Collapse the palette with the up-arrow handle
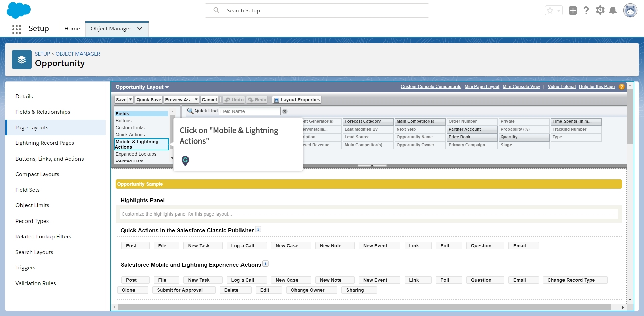Screen dimensions: 644x316 [372, 165]
